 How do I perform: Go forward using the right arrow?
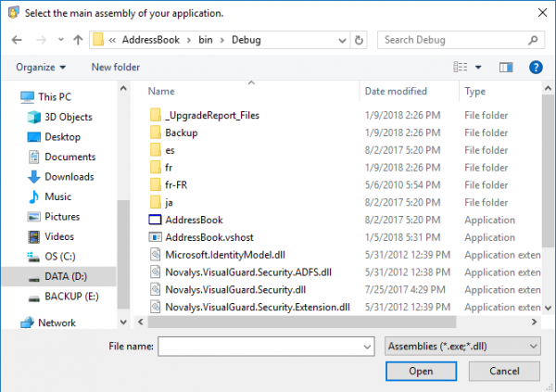42,40
